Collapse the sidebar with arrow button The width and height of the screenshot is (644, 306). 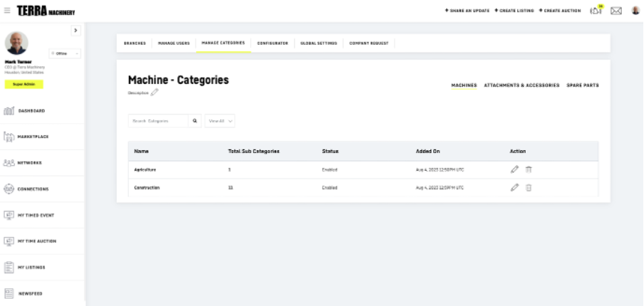point(76,30)
